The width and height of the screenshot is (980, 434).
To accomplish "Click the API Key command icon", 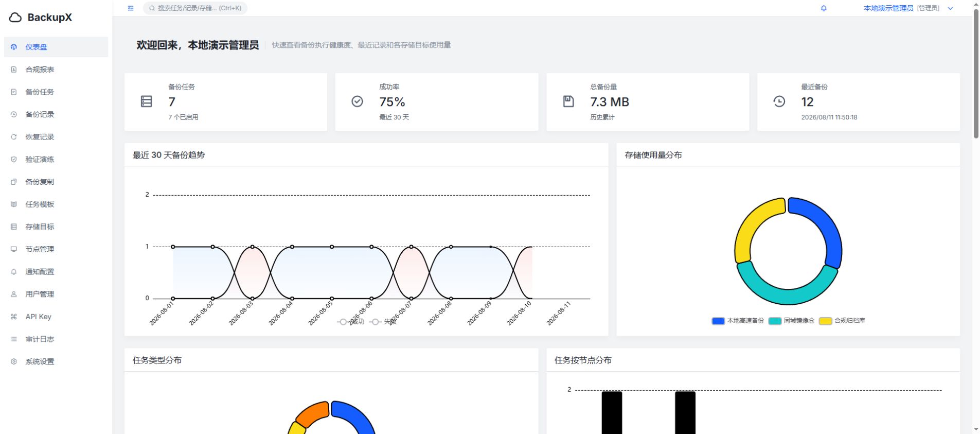I will point(14,317).
